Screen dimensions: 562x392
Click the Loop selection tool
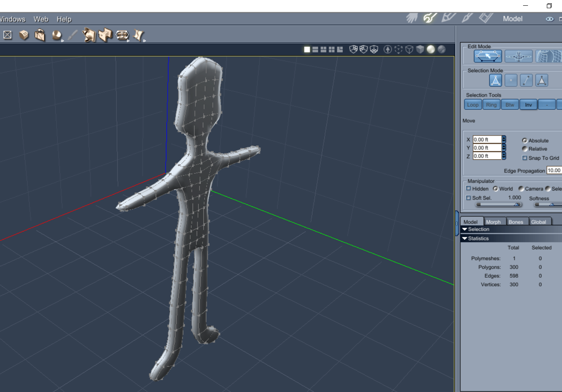[x=473, y=105]
